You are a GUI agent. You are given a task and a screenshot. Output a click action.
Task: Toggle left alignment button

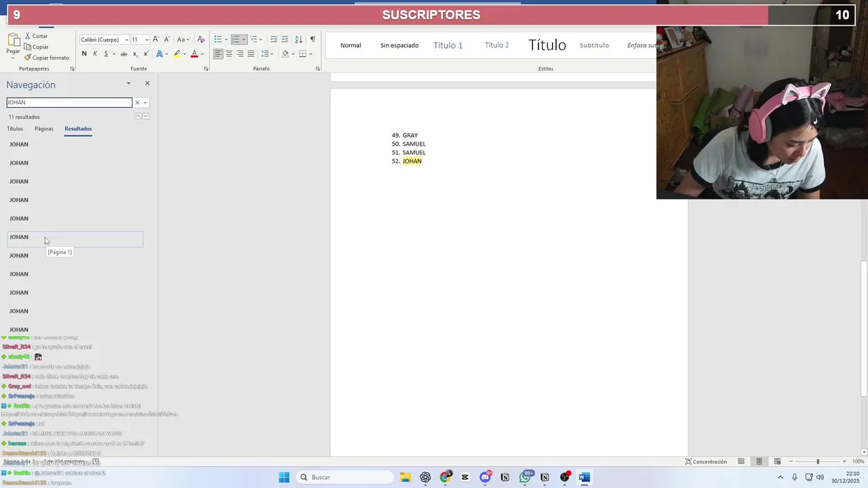coord(218,54)
